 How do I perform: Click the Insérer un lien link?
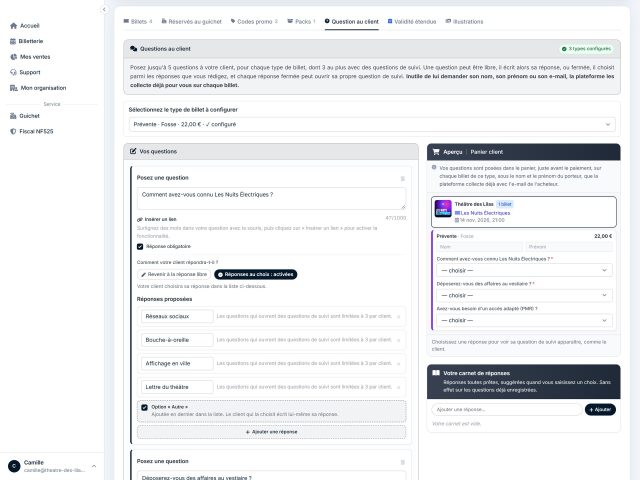[157, 219]
